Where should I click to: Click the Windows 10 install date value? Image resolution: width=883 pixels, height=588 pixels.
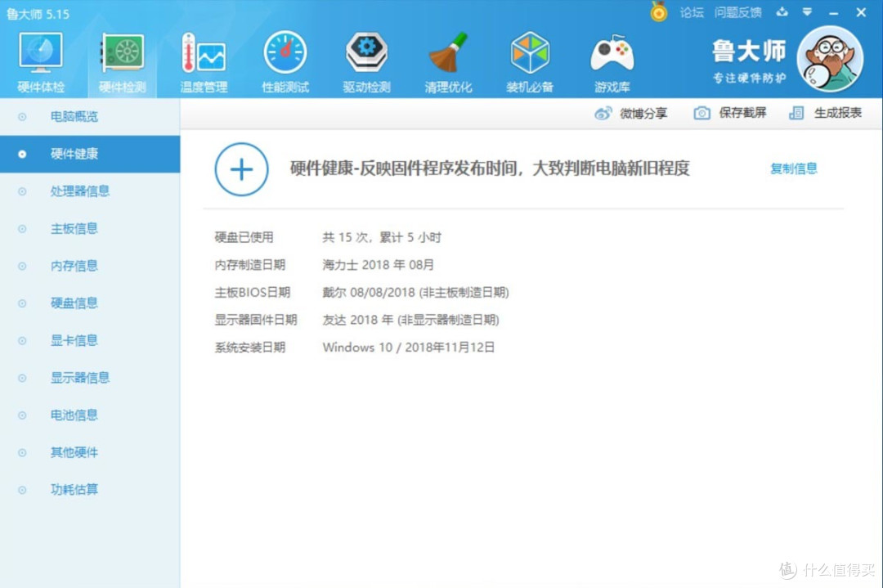click(408, 348)
